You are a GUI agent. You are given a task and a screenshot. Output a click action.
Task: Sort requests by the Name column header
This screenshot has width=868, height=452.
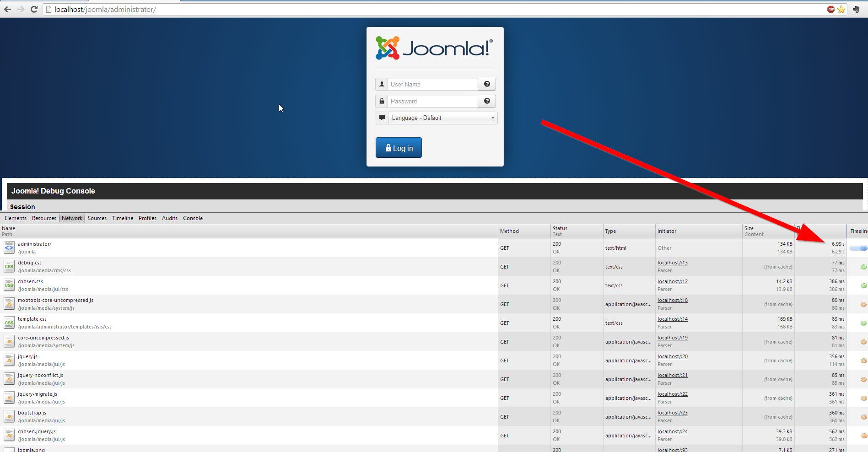click(249, 231)
